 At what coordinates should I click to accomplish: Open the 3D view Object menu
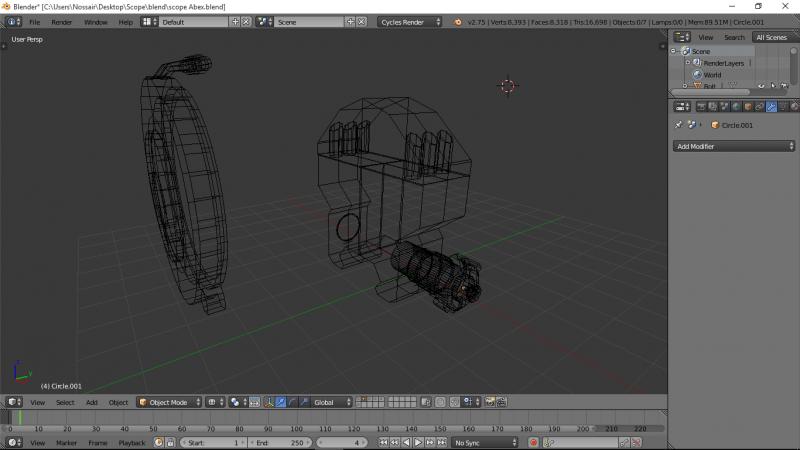tap(118, 402)
